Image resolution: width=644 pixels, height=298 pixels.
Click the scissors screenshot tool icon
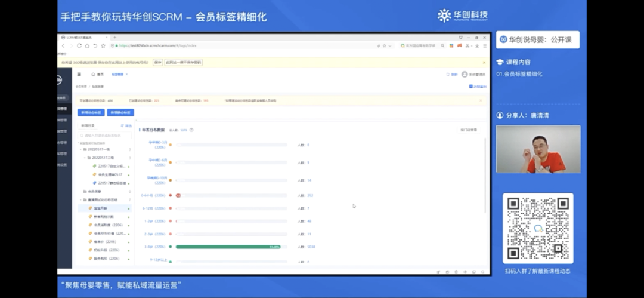coord(468,46)
